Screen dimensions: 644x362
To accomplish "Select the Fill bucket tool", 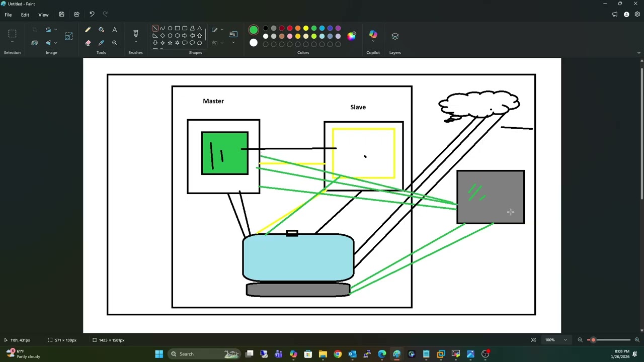I will (x=101, y=30).
